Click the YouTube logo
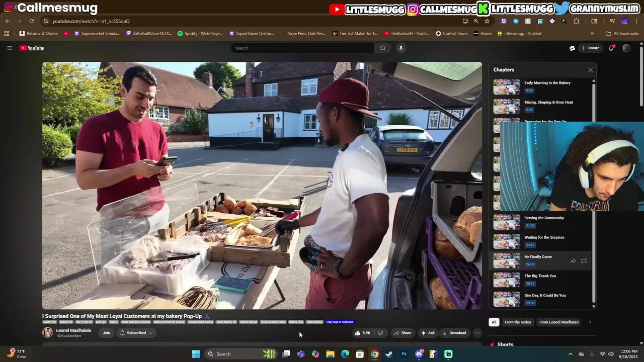Screen dimensions: 644x362 [32, 48]
